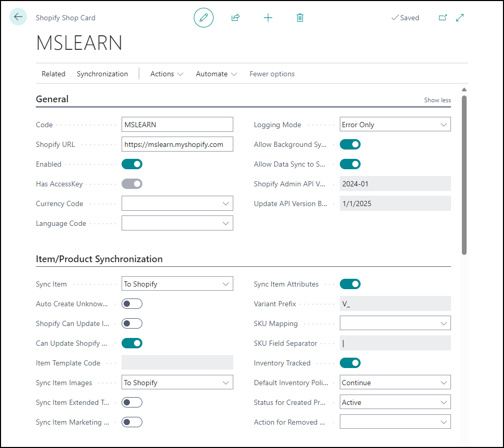Click the Saved status indicator
Image resolution: width=504 pixels, height=448 pixels.
point(405,18)
